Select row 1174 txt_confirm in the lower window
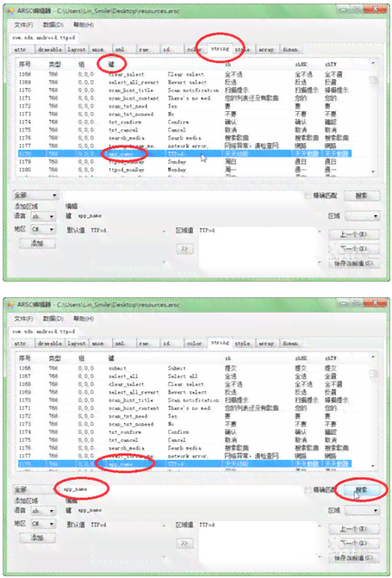Screen dimensions: 392x578 tap(184, 432)
